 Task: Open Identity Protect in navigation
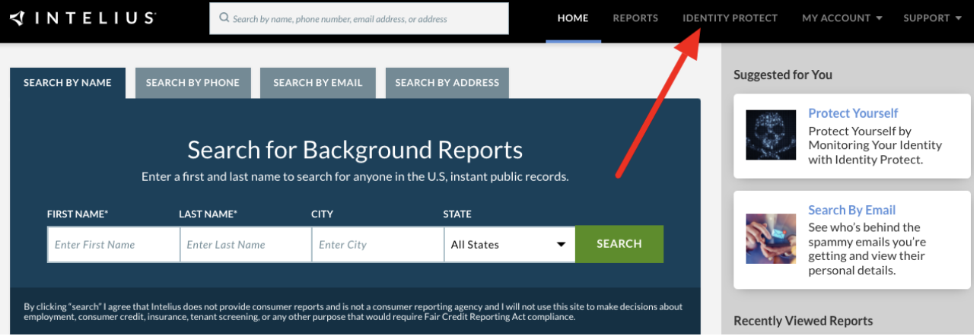click(x=730, y=18)
